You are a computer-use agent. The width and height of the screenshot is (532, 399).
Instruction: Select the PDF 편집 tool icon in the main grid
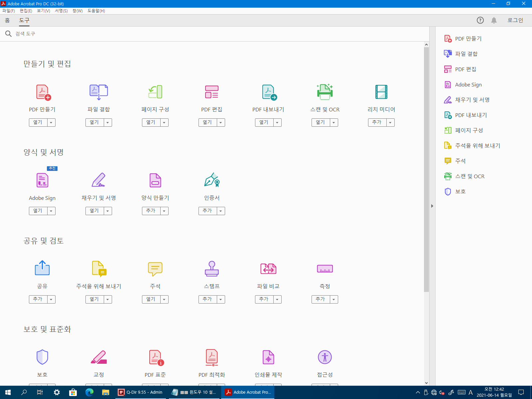point(212,92)
